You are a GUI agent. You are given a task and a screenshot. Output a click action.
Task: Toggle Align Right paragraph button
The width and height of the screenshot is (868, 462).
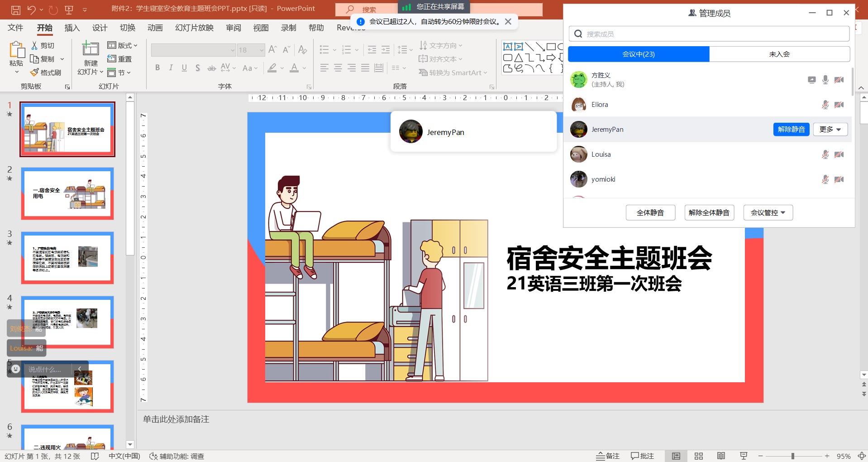pyautogui.click(x=351, y=68)
